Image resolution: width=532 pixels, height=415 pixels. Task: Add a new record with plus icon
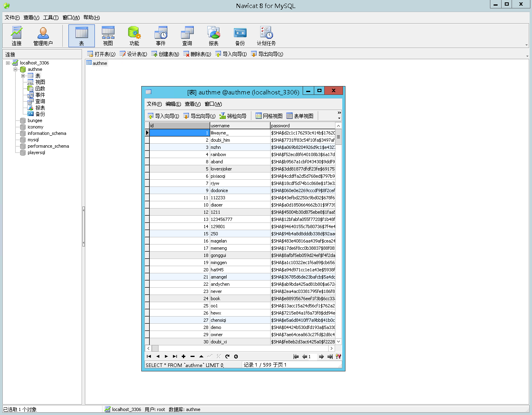pyautogui.click(x=183, y=356)
